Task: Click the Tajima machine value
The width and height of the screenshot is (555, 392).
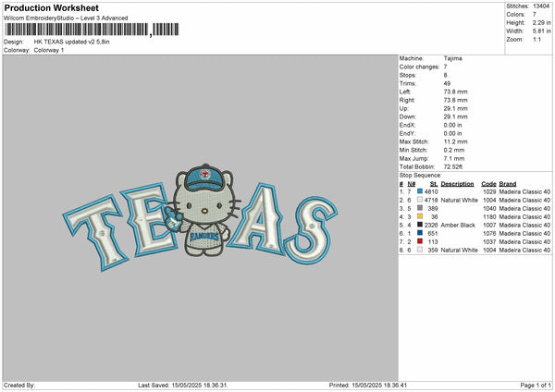Action: click(451, 58)
